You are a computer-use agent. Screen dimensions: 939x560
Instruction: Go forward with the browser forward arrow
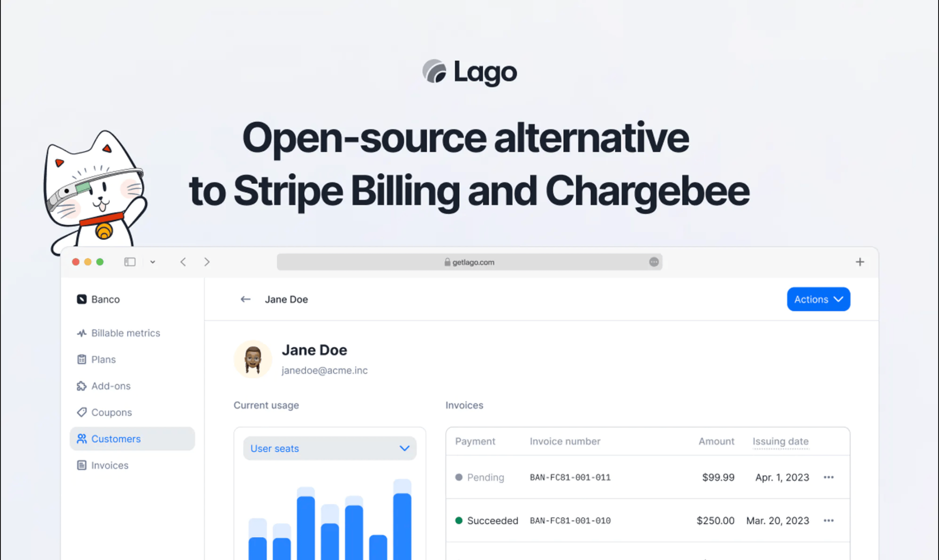207,262
